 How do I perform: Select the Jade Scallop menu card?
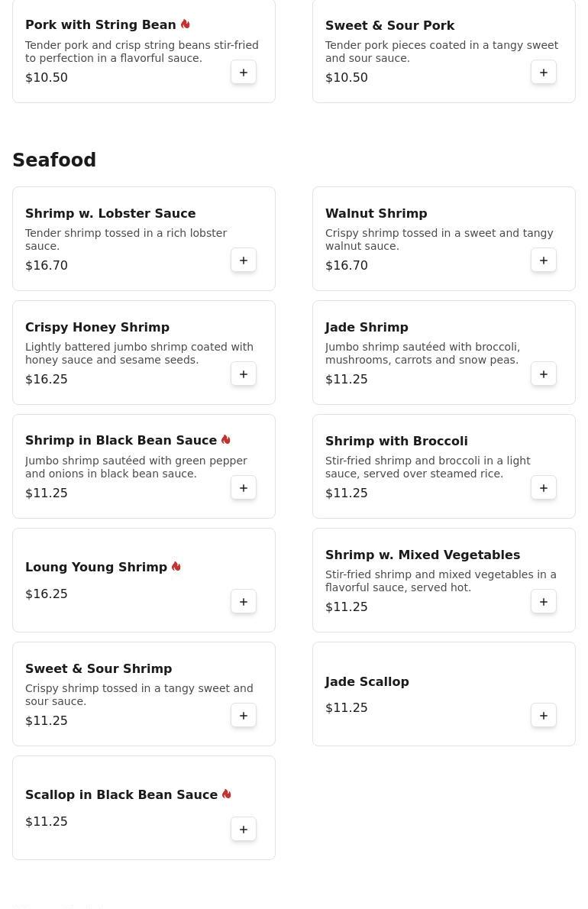[444, 694]
